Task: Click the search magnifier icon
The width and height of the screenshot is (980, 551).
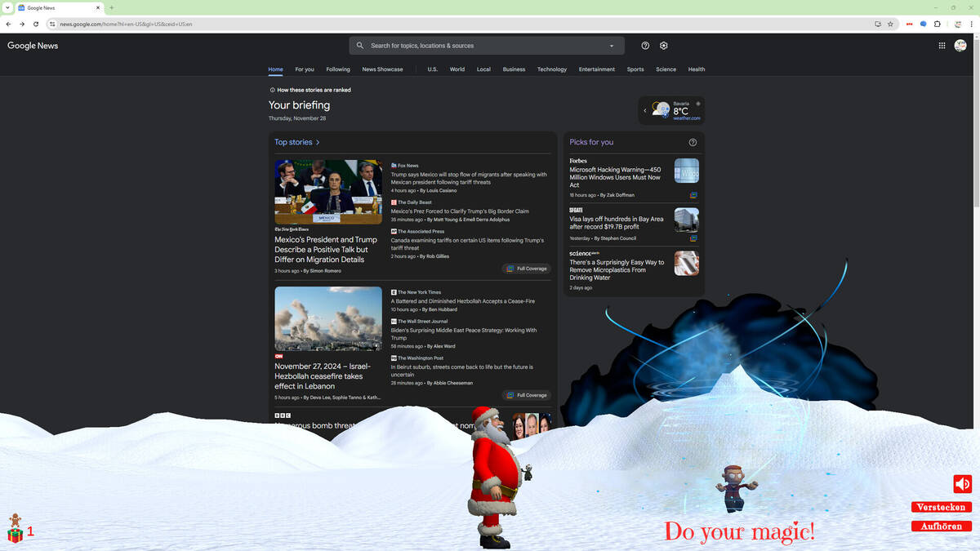Action: pos(360,46)
